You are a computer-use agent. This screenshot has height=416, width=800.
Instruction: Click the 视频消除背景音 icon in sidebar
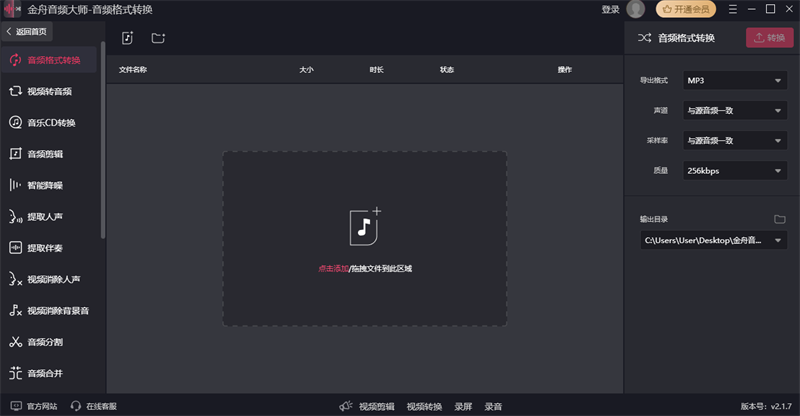click(x=15, y=310)
